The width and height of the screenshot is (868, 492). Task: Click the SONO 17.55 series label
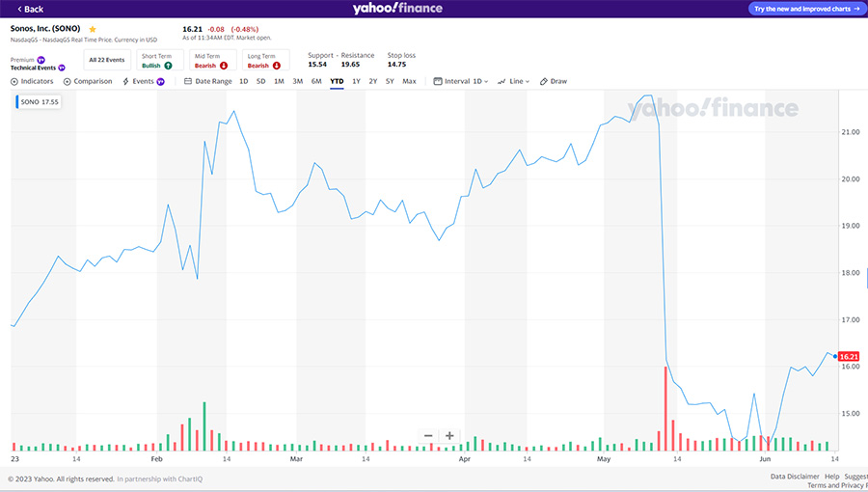tap(39, 102)
